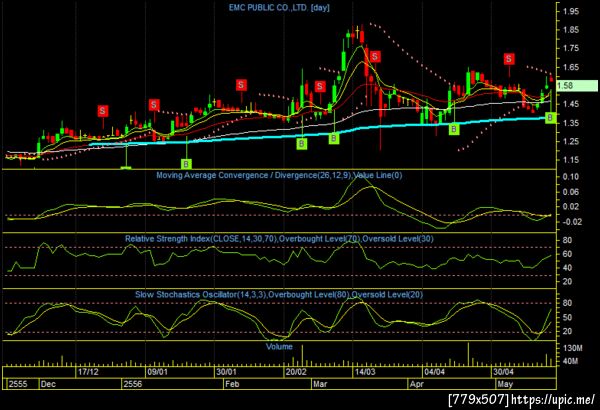Select the highlighted current price label 1.58
600x410 pixels.
(x=577, y=85)
